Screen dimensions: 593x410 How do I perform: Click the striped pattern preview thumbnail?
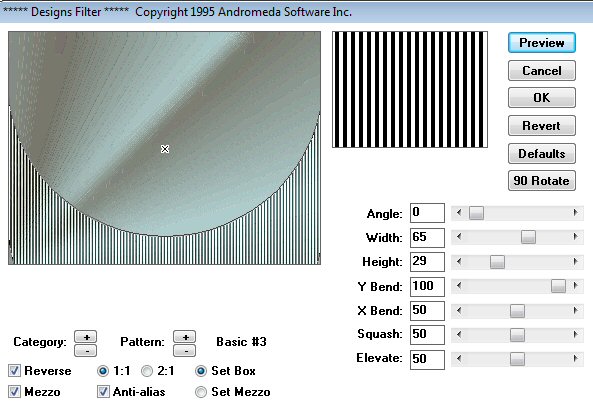pos(410,90)
